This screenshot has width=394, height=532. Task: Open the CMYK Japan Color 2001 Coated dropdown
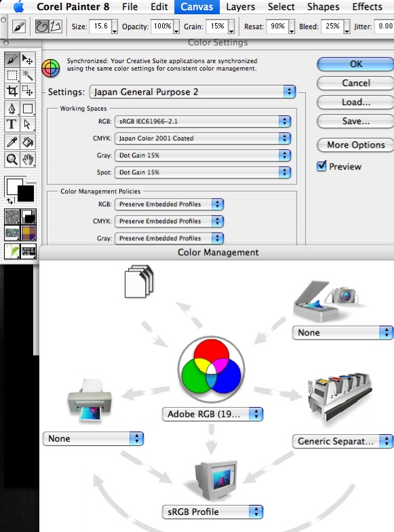point(203,138)
